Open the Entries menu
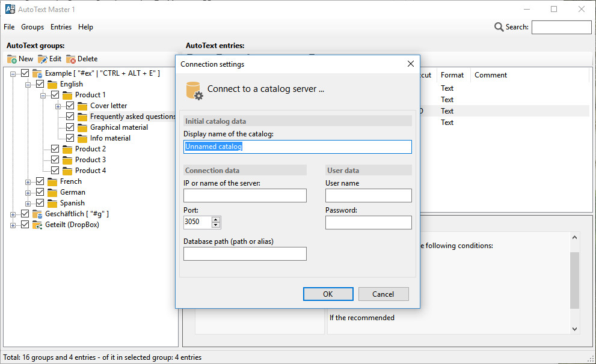596x364 pixels. point(61,27)
